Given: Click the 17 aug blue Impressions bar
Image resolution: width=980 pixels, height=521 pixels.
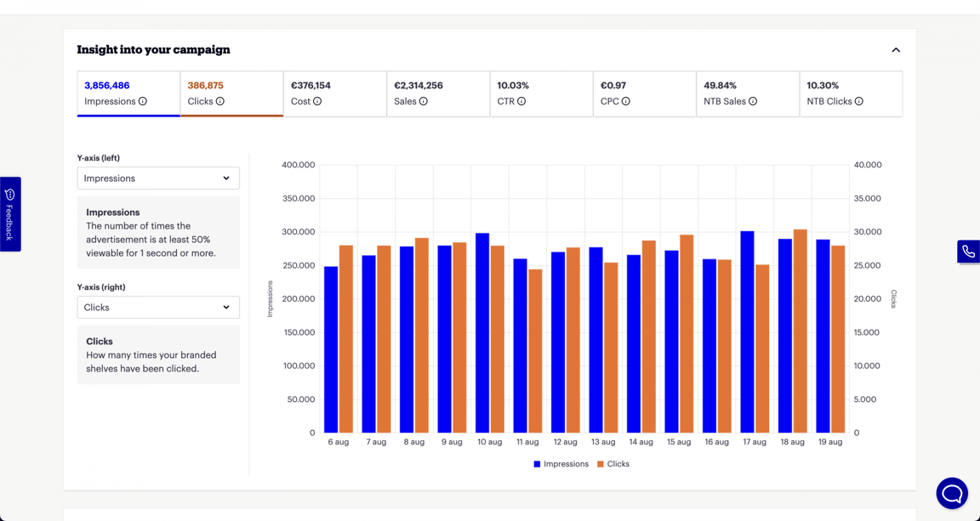Looking at the screenshot, I should pos(747,331).
